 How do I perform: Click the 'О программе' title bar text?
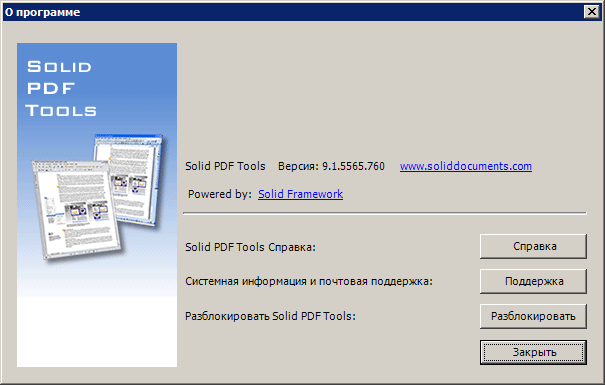(42, 12)
